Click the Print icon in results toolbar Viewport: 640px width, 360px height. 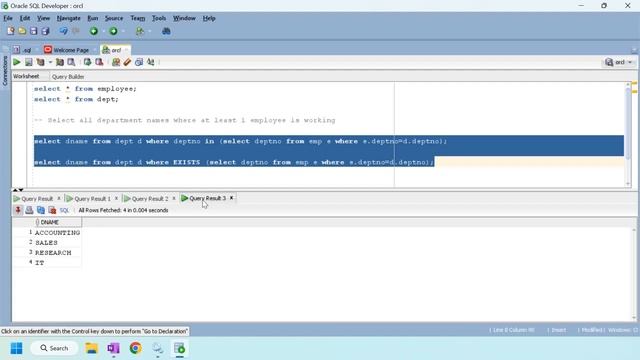(29, 210)
